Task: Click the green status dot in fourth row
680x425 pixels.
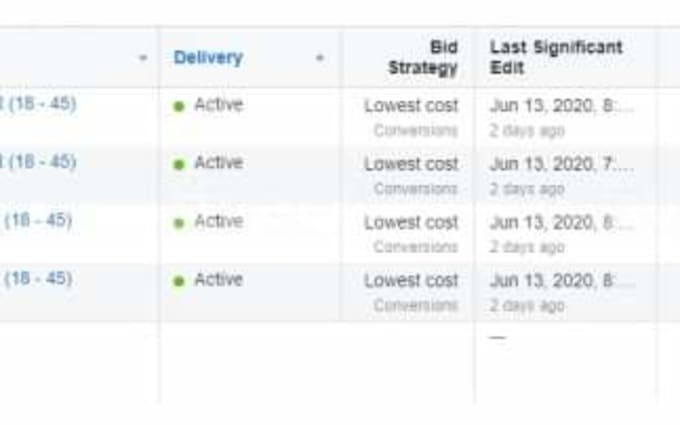Action: 179,281
